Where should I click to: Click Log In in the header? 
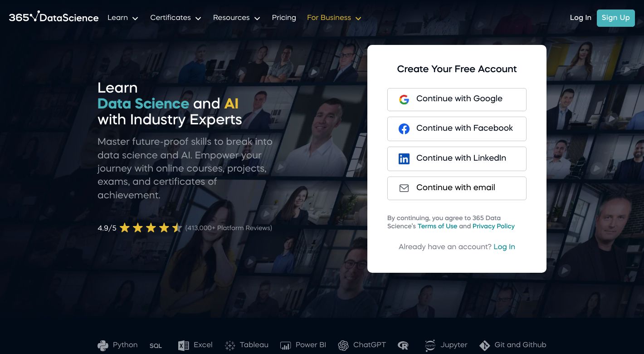point(581,18)
